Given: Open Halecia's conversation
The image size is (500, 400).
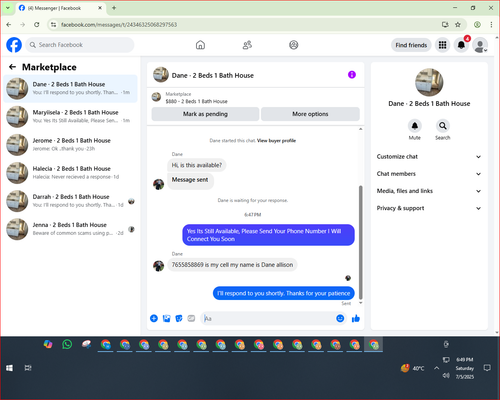Looking at the screenshot, I should pos(70,172).
